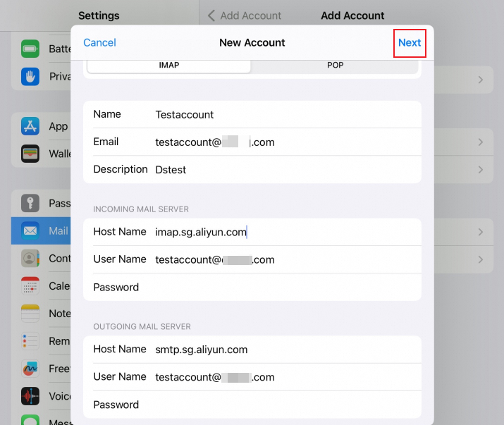Go back via the Add Account chevron
504x425 pixels.
point(211,16)
